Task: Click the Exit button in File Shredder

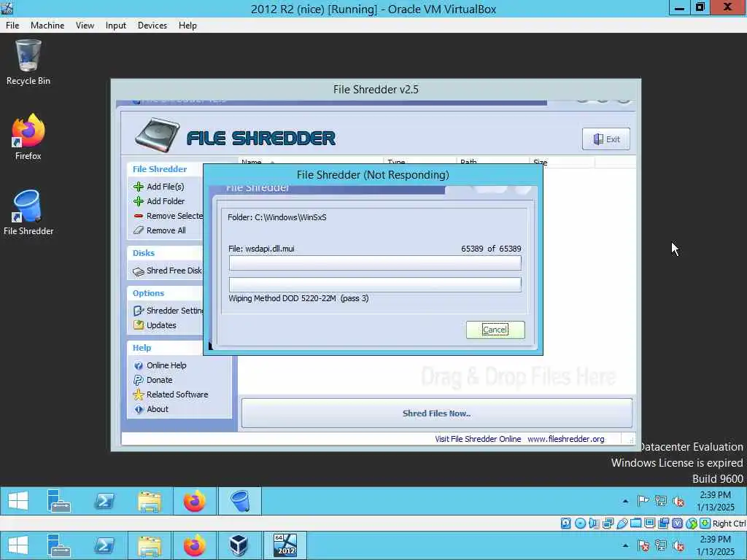Action: (x=606, y=139)
